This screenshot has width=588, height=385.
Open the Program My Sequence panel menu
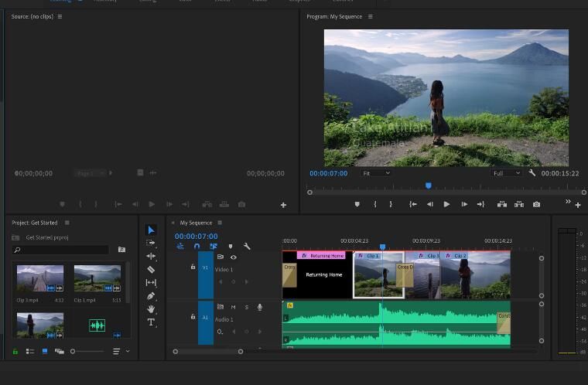pyautogui.click(x=370, y=16)
